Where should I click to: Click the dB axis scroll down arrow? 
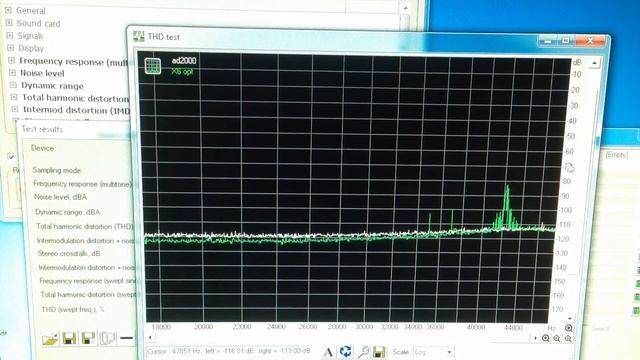point(570,318)
